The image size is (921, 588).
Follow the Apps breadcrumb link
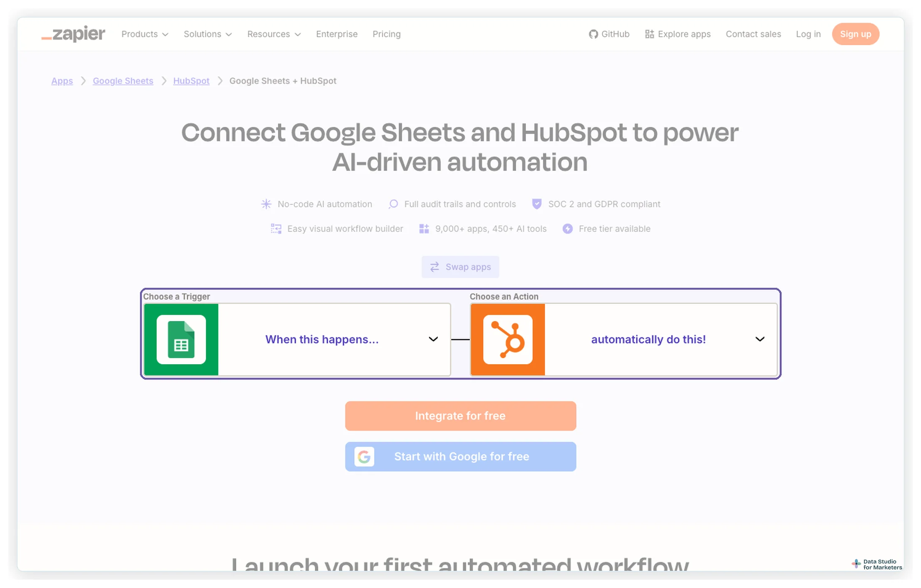coord(62,81)
